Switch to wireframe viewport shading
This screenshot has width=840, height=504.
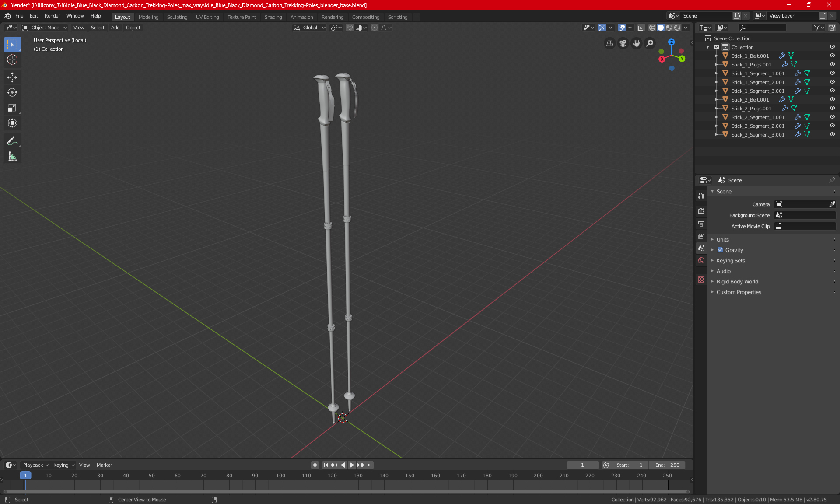coord(652,28)
